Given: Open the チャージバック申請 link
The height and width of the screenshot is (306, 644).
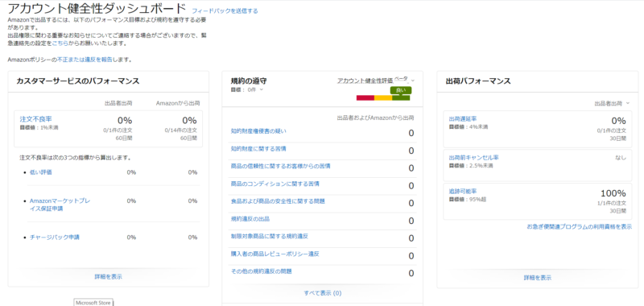Looking at the screenshot, I should pyautogui.click(x=55, y=237).
